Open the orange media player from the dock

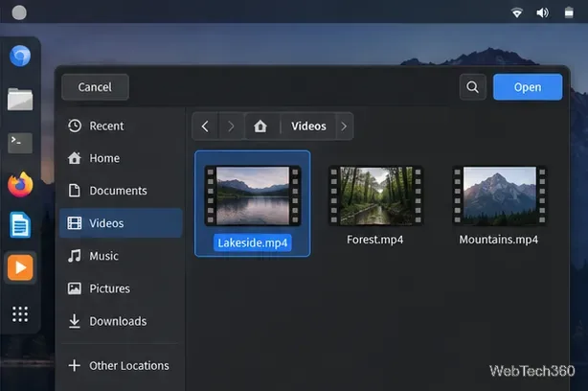20,267
